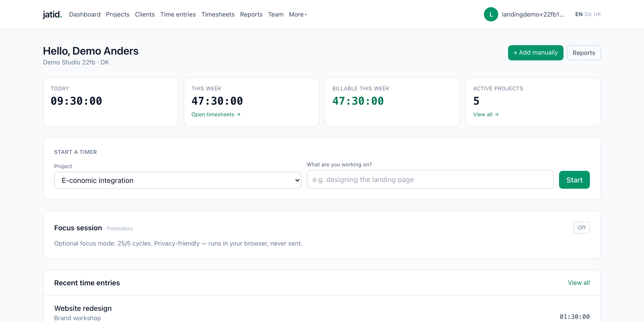Open the Dashboard nav item
The image size is (644, 322).
click(x=85, y=15)
